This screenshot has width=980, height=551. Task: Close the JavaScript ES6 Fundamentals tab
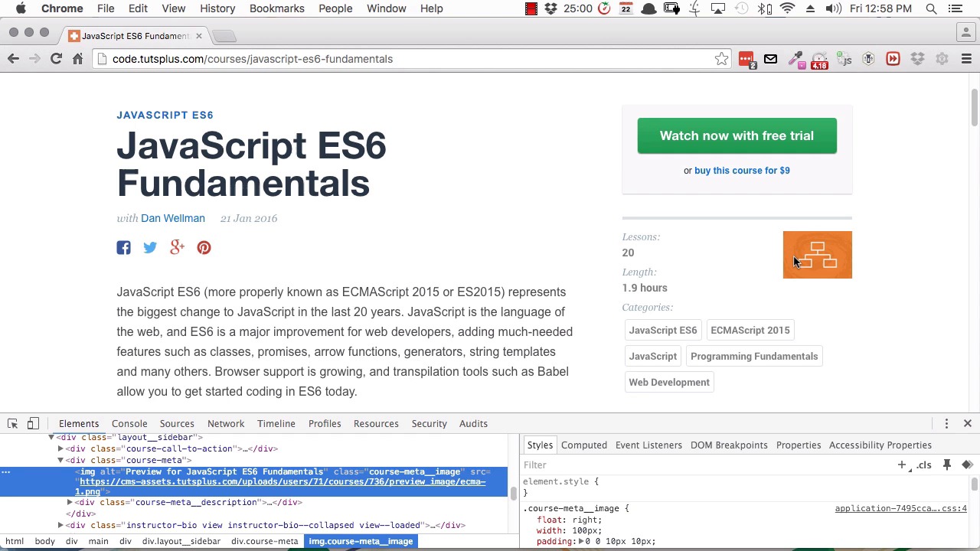(198, 36)
